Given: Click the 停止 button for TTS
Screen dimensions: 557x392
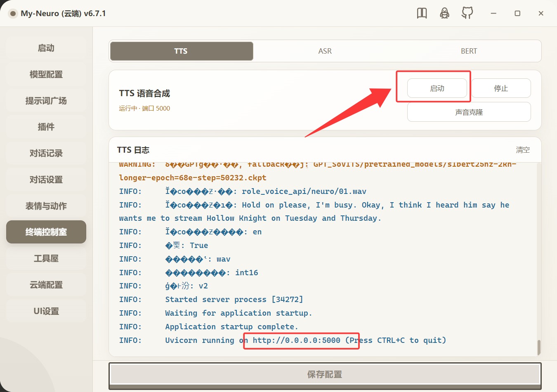Looking at the screenshot, I should [x=501, y=88].
